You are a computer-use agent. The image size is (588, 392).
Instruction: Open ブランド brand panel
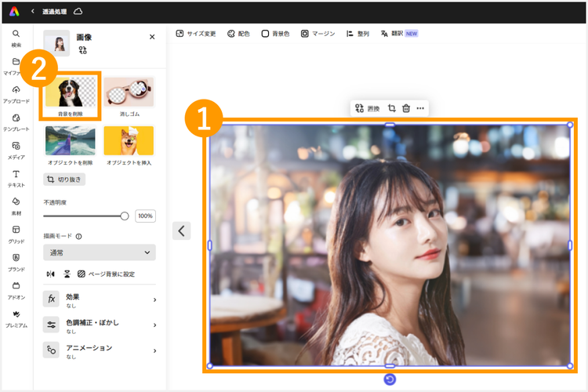point(16,263)
